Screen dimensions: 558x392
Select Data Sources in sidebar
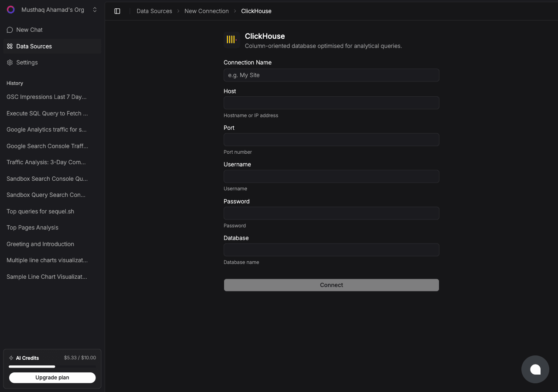52,46
